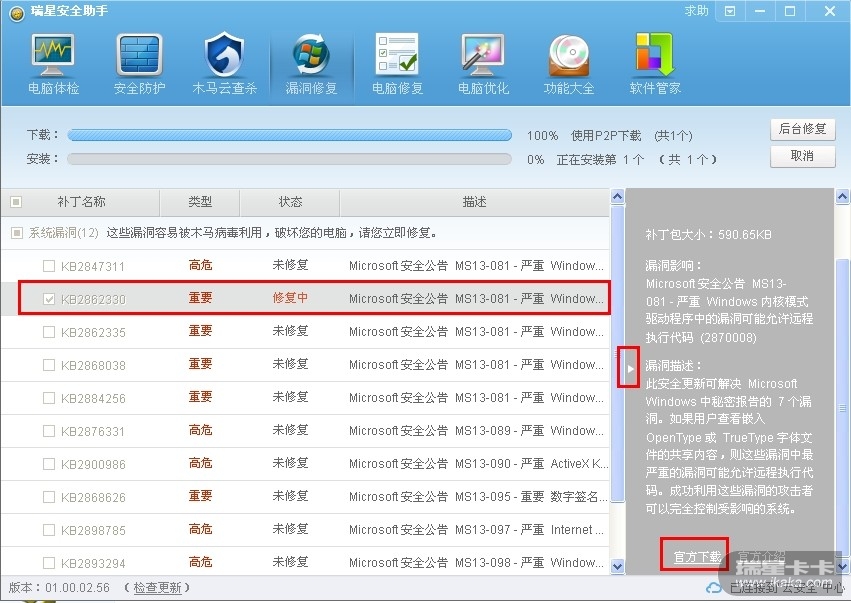Click 重要 type in KB2868038 row

[x=200, y=364]
